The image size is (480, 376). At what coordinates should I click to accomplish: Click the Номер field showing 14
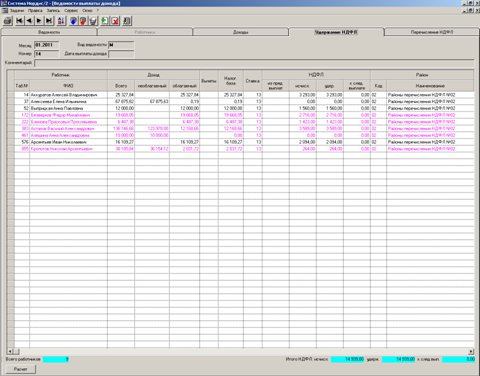click(x=46, y=54)
